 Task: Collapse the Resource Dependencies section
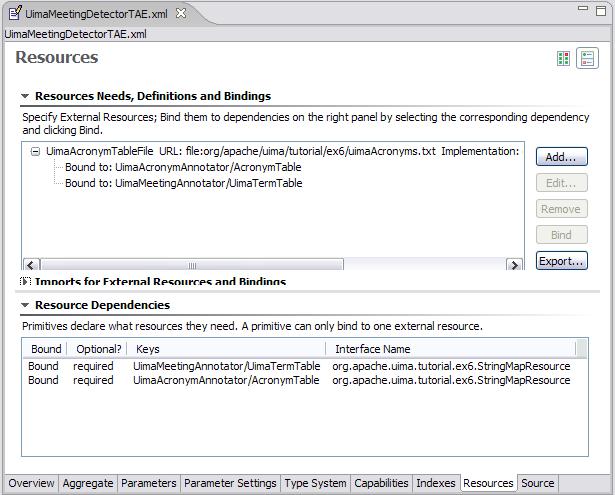26,306
